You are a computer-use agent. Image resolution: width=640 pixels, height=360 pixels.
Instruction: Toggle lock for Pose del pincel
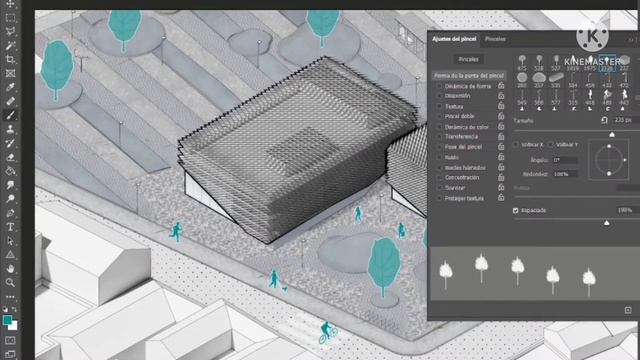[501, 147]
